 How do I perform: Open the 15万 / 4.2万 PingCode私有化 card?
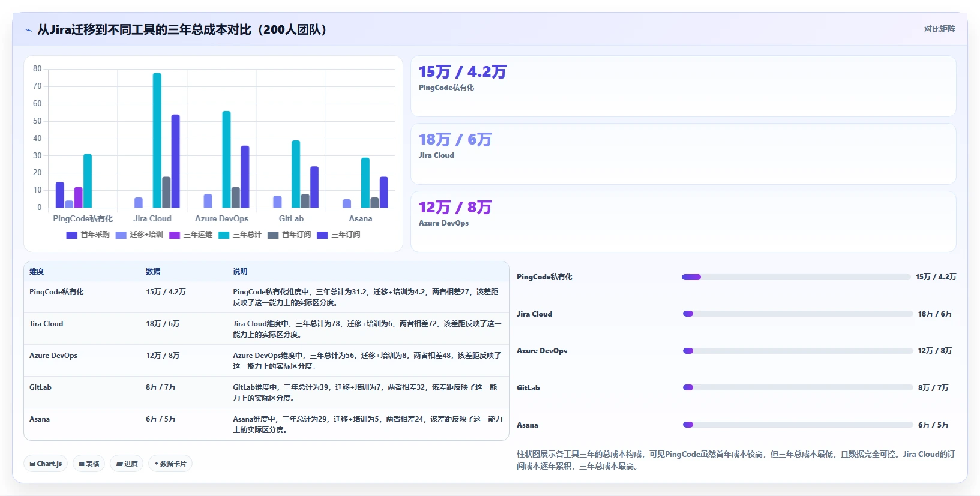683,86
